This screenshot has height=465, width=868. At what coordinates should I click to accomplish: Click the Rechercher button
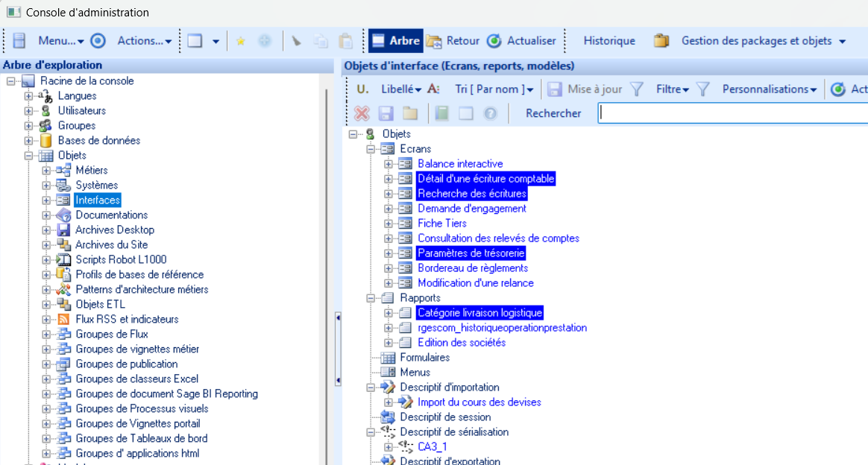coord(553,113)
